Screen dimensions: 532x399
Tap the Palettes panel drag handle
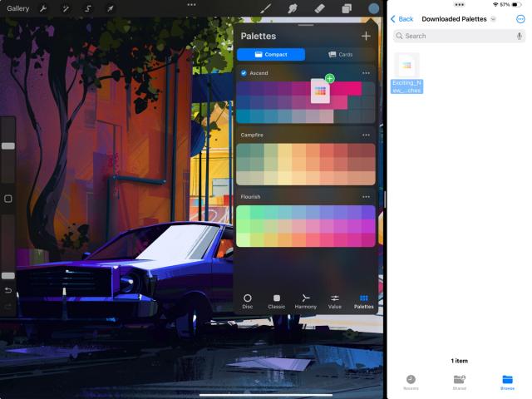pos(306,25)
